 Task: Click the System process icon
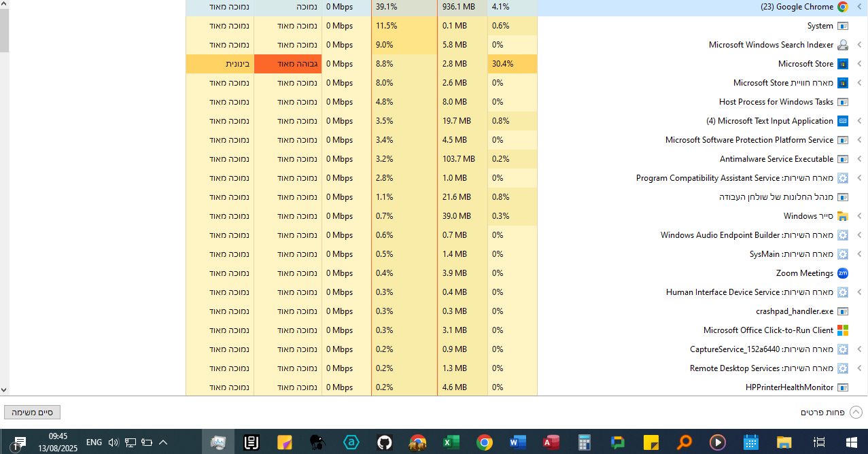[843, 26]
